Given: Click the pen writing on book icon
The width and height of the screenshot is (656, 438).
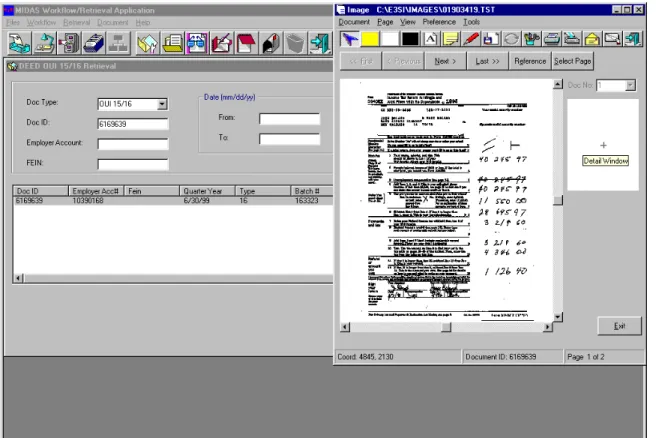Looking at the screenshot, I should (222, 44).
